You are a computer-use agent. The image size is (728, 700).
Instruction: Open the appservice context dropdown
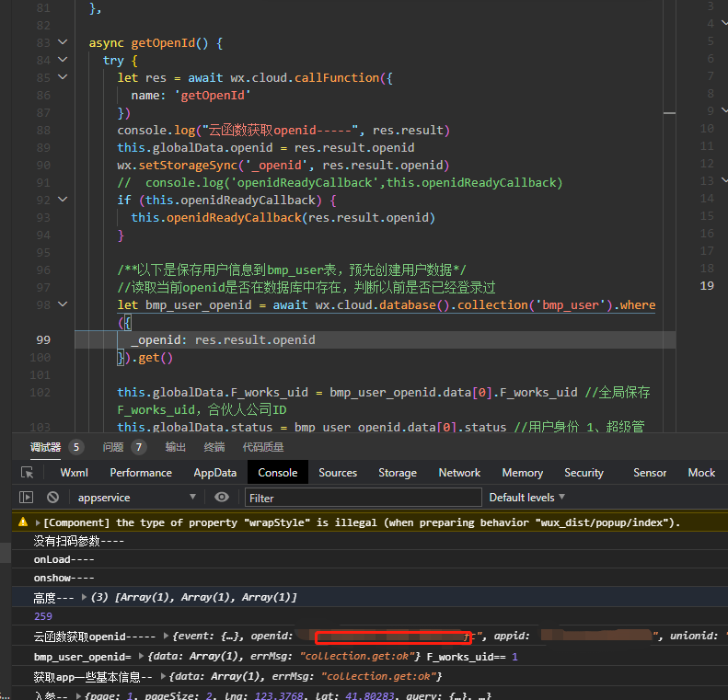click(136, 498)
